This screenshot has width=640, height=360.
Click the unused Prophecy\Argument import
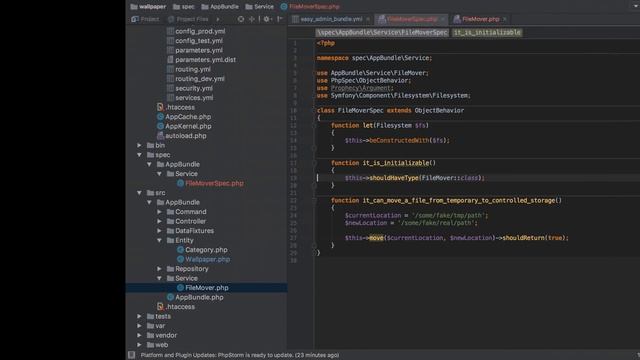pyautogui.click(x=362, y=88)
